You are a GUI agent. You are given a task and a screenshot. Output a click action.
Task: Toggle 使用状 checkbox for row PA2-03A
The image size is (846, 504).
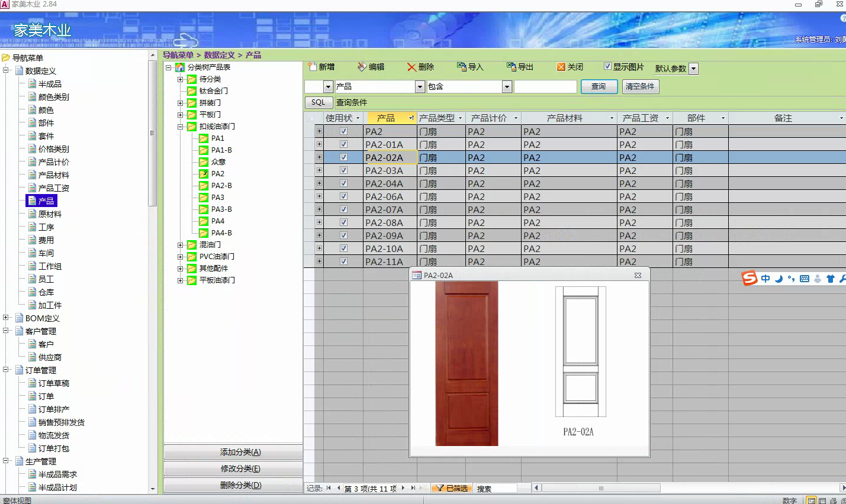343,170
